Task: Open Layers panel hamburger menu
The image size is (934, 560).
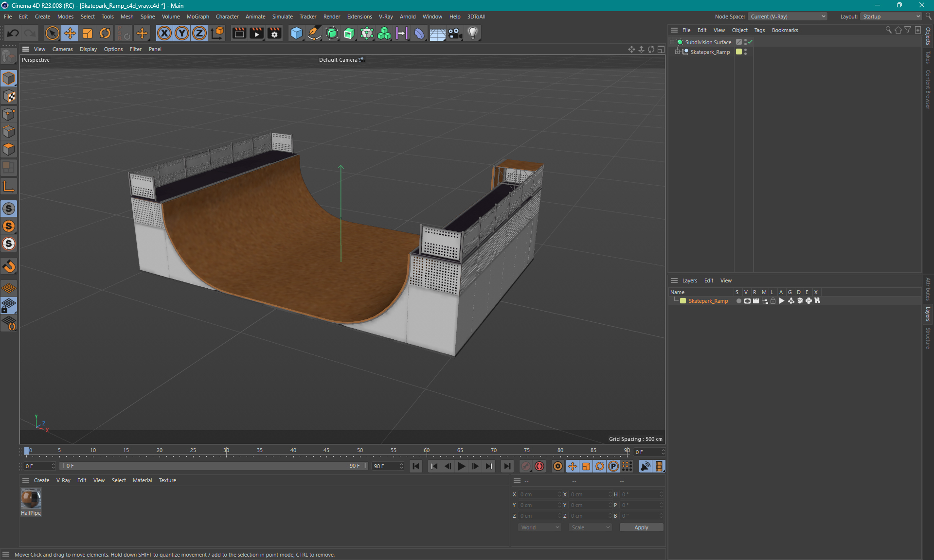Action: point(674,280)
